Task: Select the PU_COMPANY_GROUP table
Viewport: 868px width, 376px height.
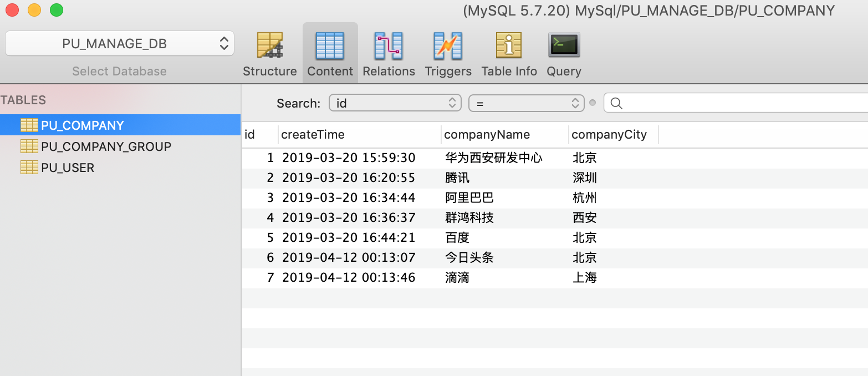Action: point(105,146)
